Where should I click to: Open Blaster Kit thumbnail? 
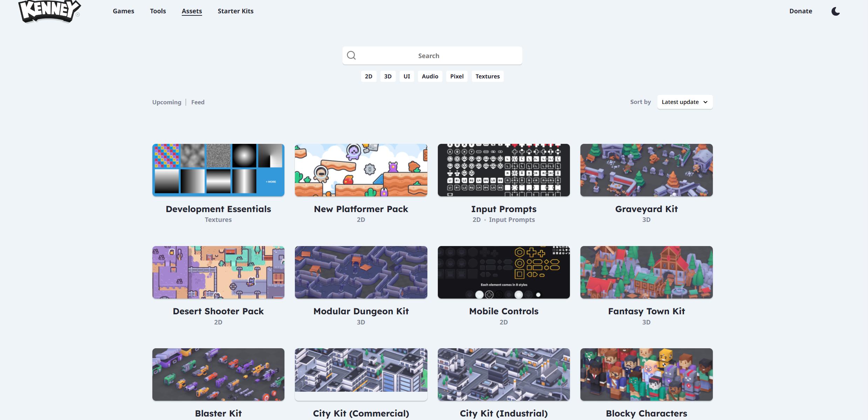coord(218,374)
